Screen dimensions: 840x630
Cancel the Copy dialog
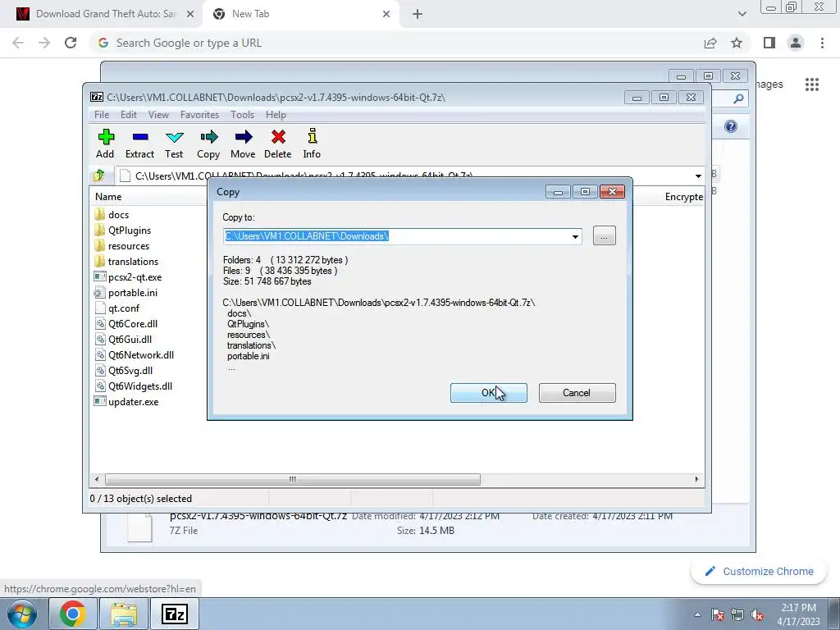point(577,393)
